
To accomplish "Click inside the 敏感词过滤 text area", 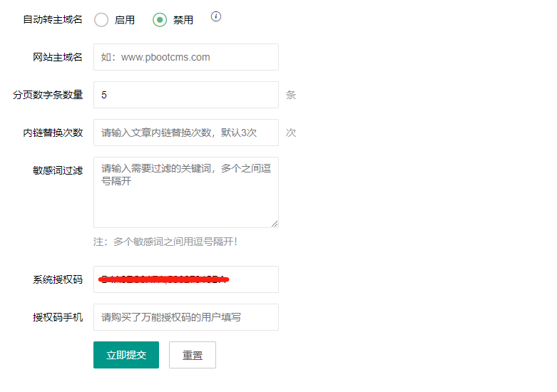I will 185,192.
